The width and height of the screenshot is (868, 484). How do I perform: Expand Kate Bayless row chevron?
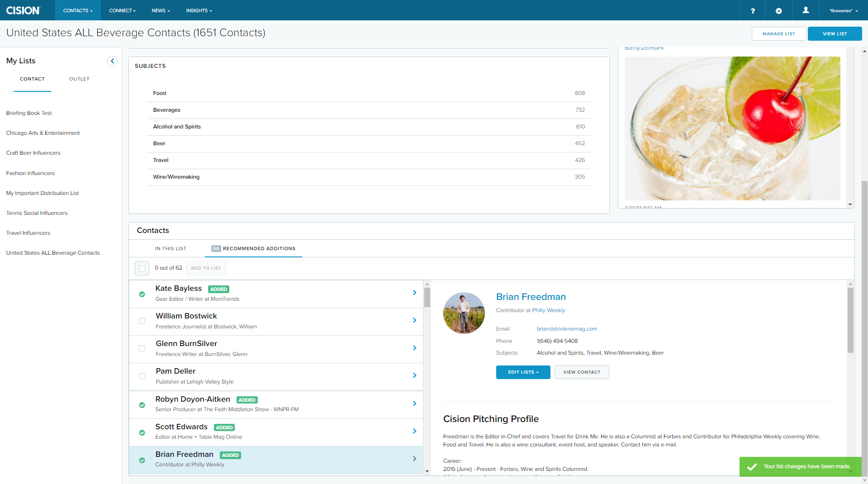414,293
